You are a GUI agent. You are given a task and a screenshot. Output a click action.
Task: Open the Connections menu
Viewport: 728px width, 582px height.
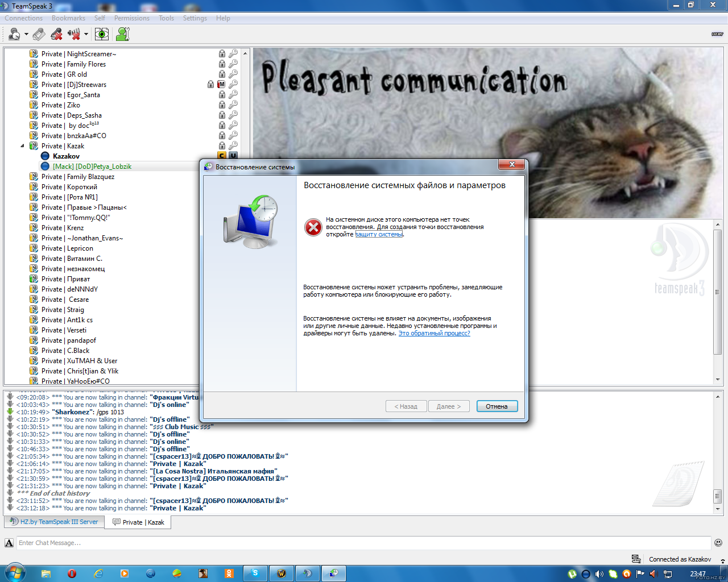[x=23, y=18]
